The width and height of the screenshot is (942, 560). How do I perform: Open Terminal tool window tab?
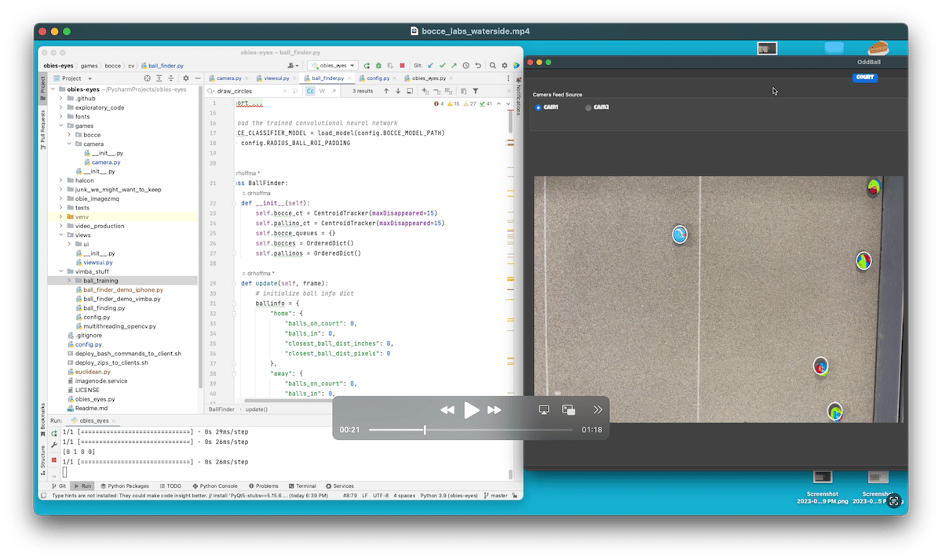click(x=302, y=486)
